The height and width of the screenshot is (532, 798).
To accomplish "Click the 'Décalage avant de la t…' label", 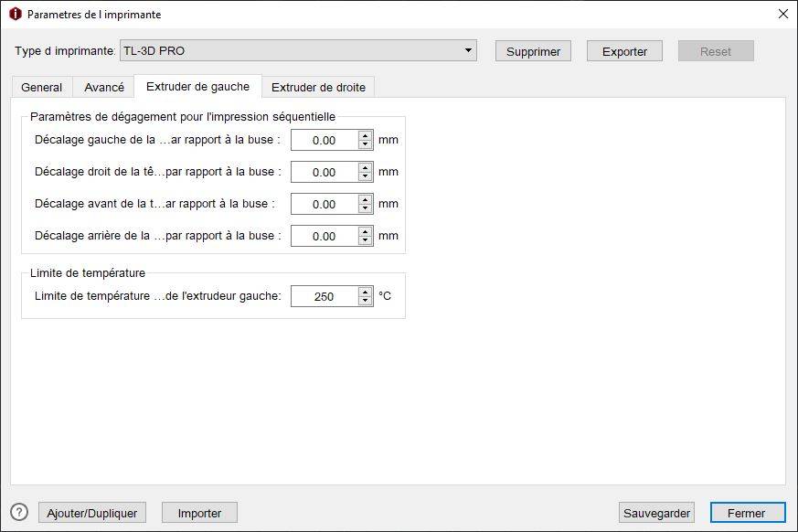I will click(x=154, y=204).
